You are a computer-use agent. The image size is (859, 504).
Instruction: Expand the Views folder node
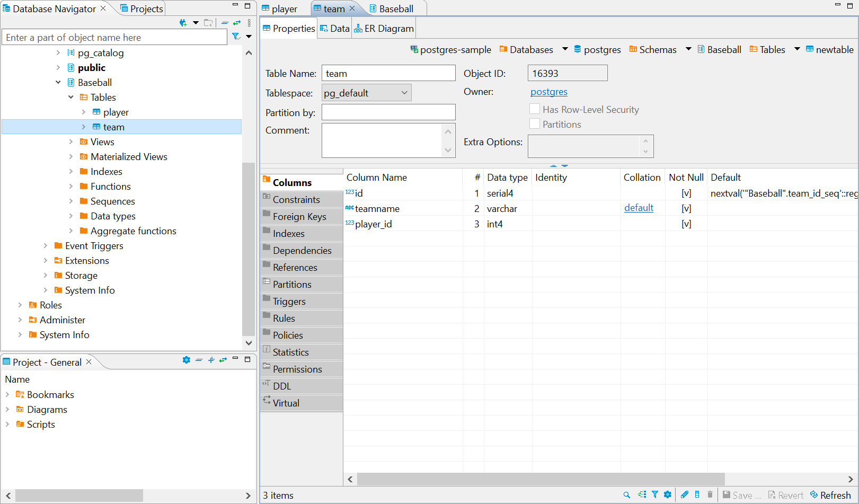click(71, 142)
